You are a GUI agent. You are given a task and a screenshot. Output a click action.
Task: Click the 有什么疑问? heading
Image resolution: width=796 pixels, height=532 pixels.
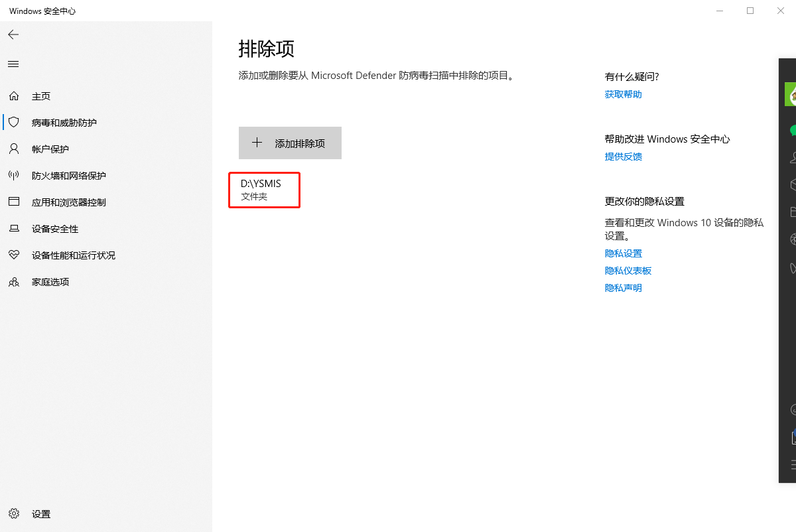631,77
